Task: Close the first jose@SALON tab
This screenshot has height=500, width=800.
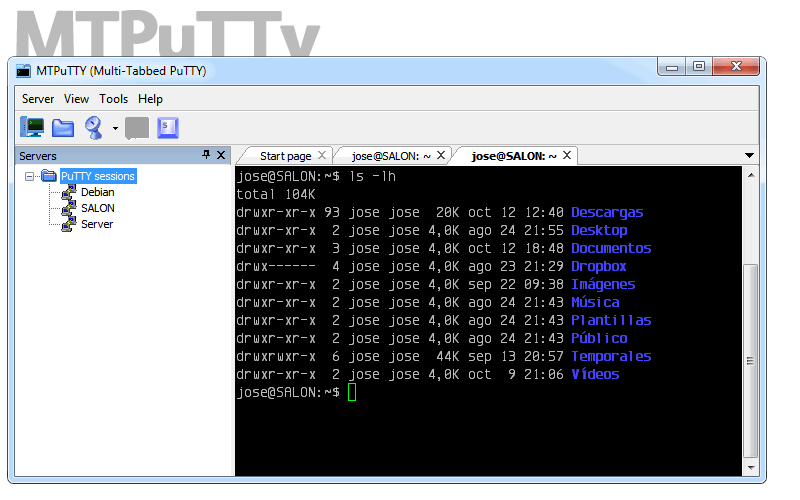Action: click(x=441, y=155)
